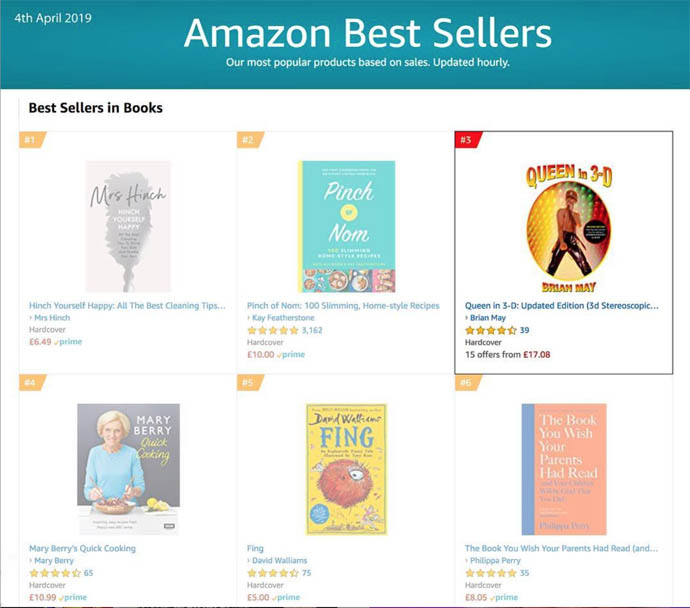Open the Fing book cover image

coord(345,470)
